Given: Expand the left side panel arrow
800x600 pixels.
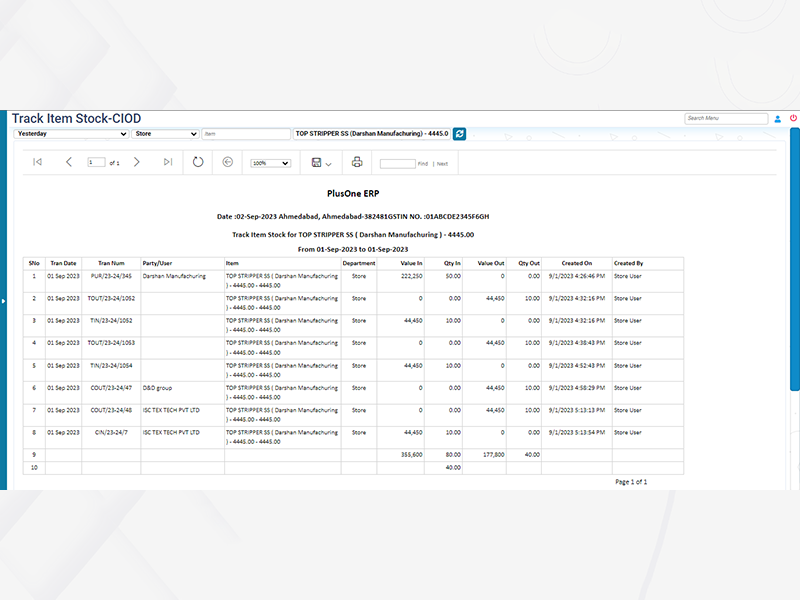Looking at the screenshot, I should tap(3, 300).
